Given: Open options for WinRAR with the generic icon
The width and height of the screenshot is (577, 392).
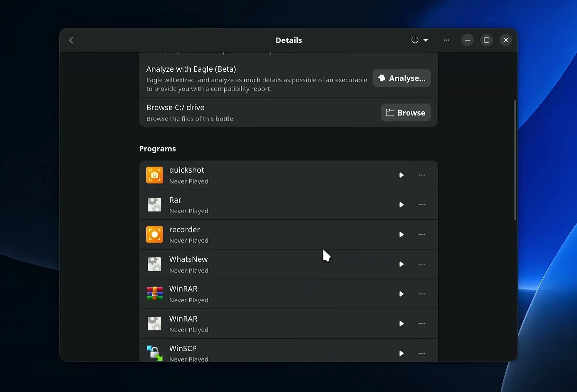Looking at the screenshot, I should coord(422,324).
